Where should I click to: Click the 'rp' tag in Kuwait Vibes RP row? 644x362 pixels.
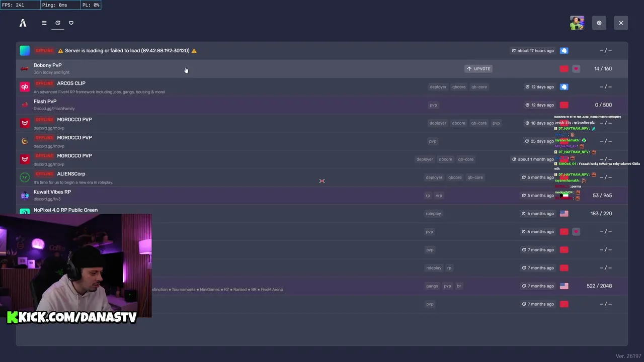[x=428, y=196]
